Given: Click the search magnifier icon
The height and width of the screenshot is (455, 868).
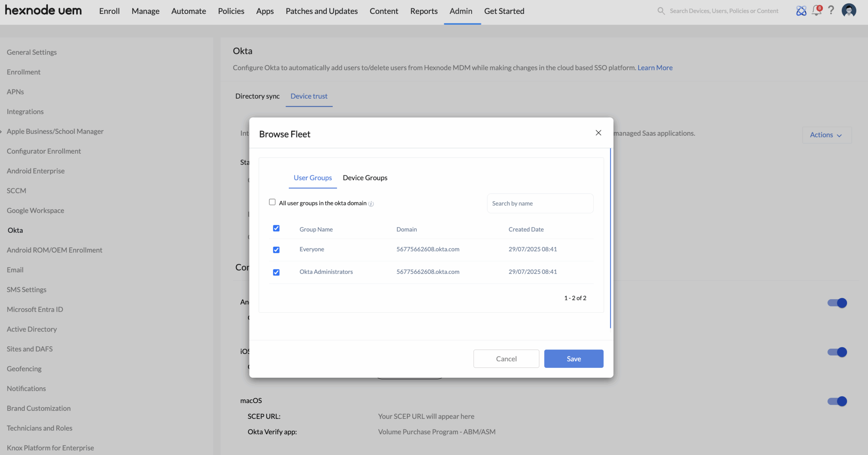Looking at the screenshot, I should click(661, 11).
